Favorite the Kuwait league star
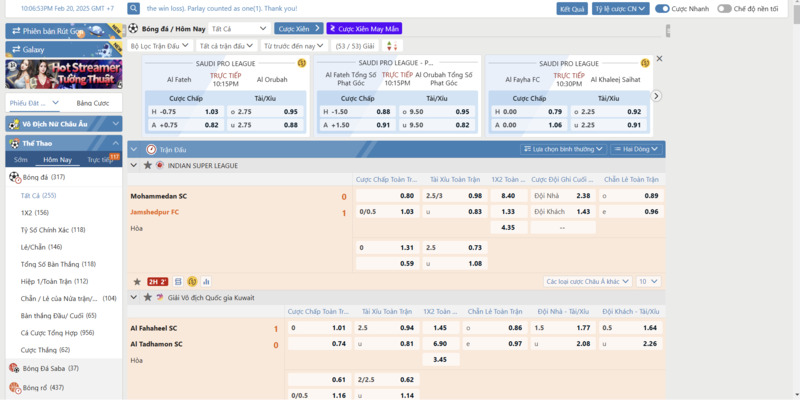The width and height of the screenshot is (800, 400). (147, 297)
